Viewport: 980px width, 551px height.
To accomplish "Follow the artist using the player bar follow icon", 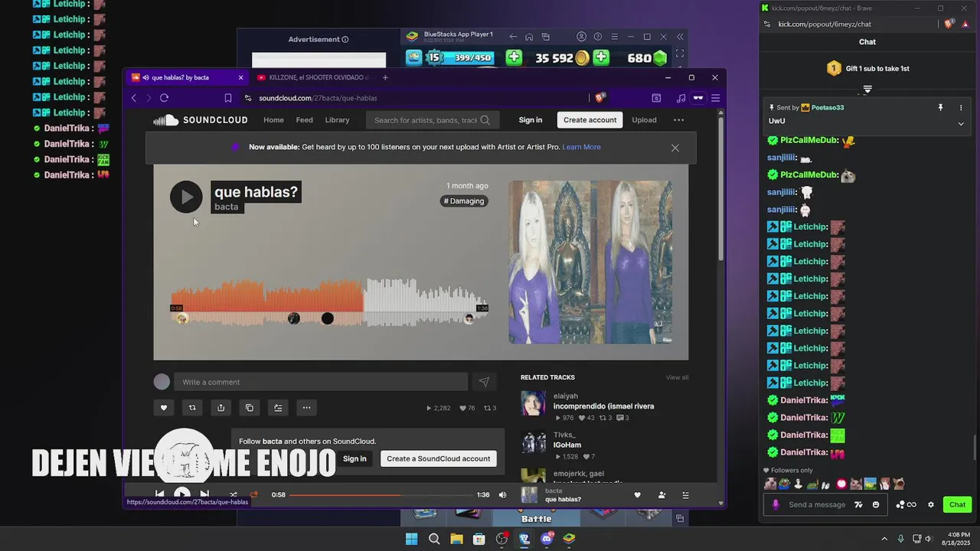I will click(661, 495).
